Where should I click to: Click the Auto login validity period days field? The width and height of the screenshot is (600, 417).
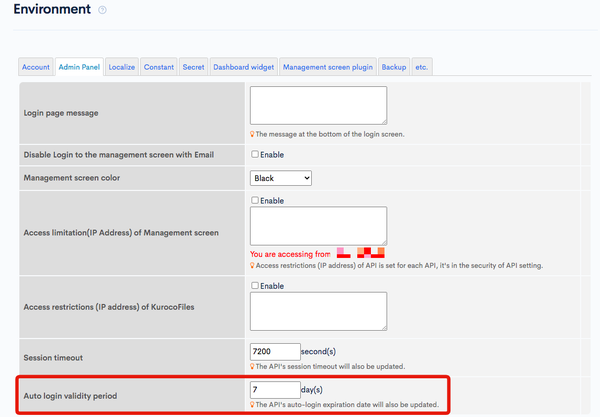pos(275,390)
